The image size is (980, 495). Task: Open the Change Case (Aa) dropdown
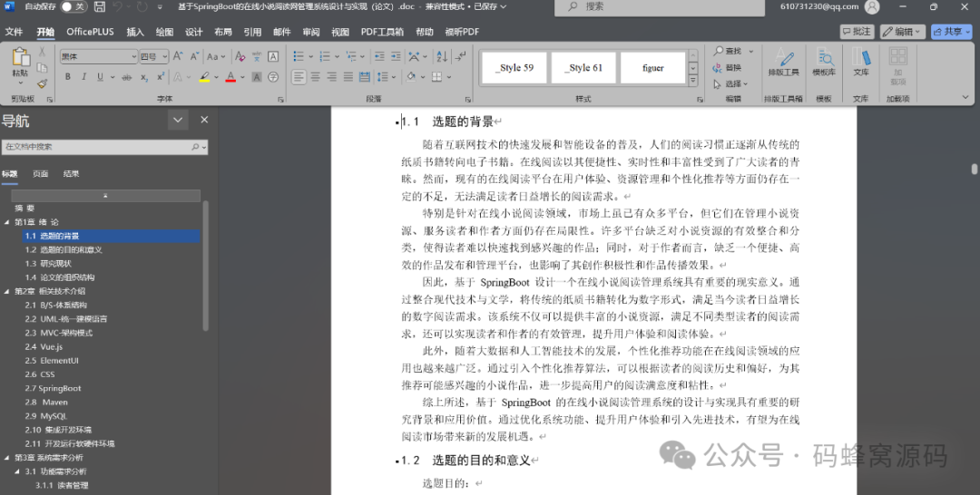[x=216, y=56]
